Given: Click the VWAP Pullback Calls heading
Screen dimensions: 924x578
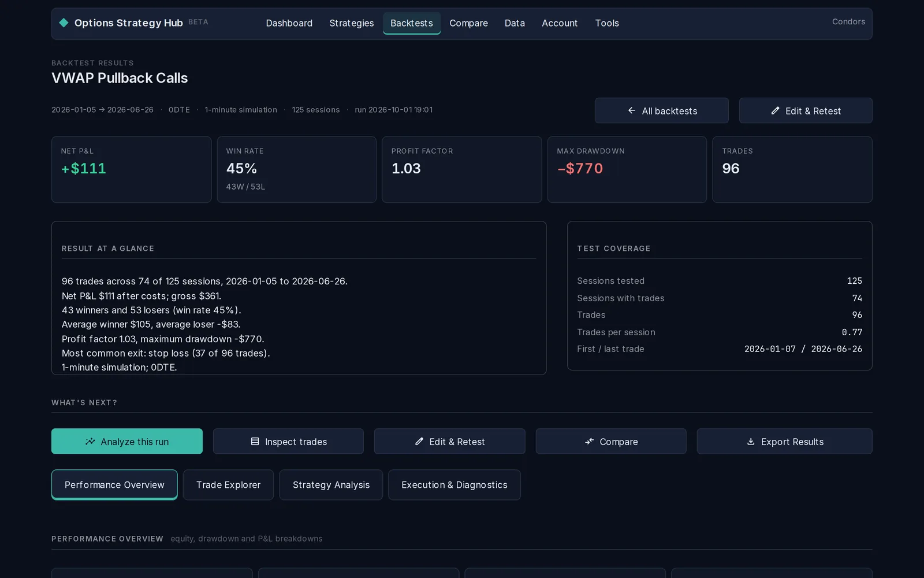Looking at the screenshot, I should tap(120, 78).
